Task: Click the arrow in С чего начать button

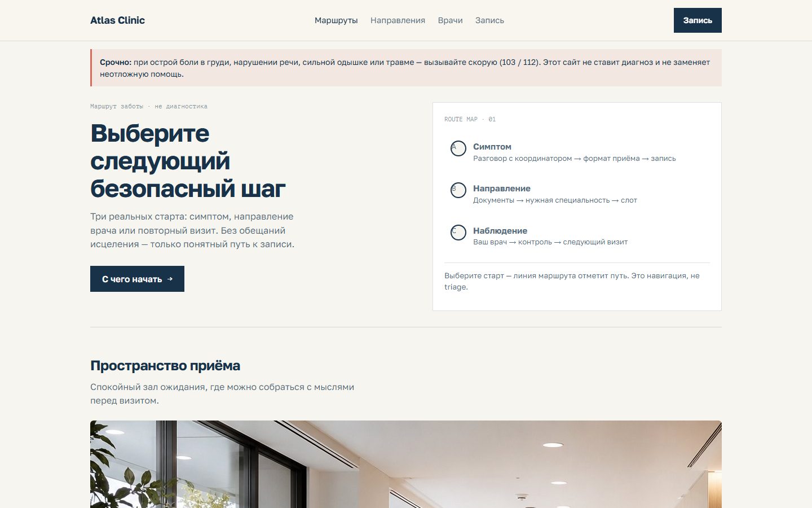Action: point(170,279)
